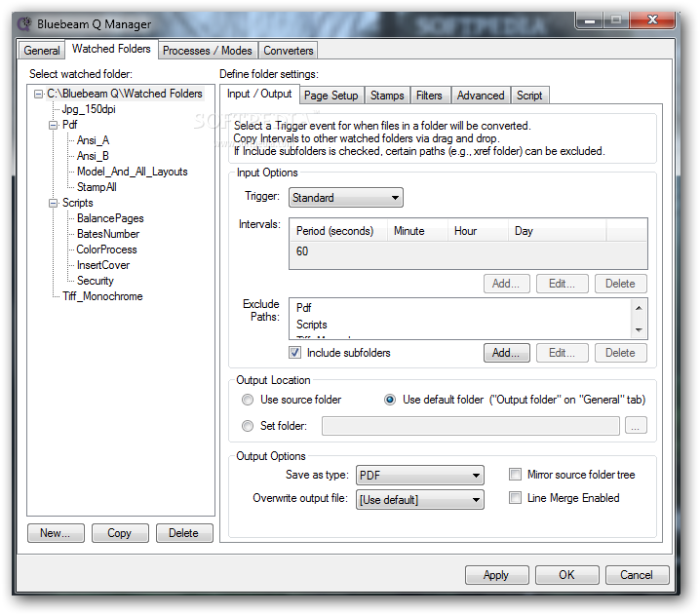This screenshot has height=615, width=700.
Task: Select the Use default folder radio button
Action: click(x=390, y=400)
